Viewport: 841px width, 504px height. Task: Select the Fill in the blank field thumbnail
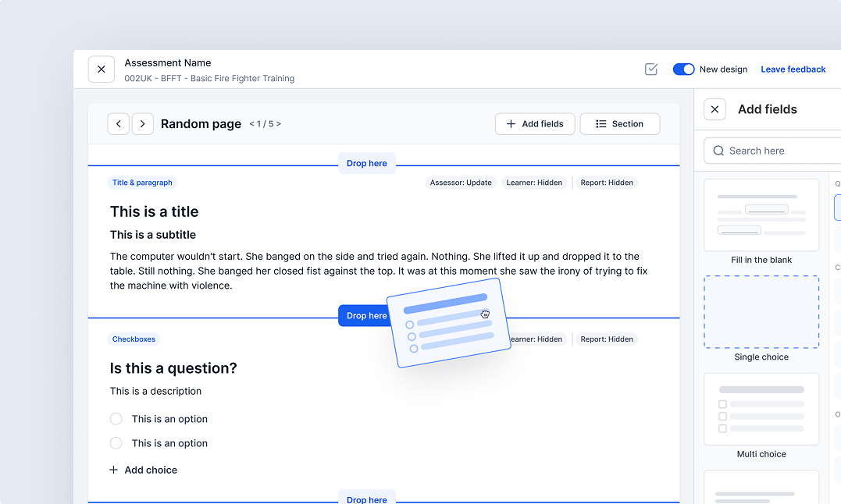(x=761, y=215)
